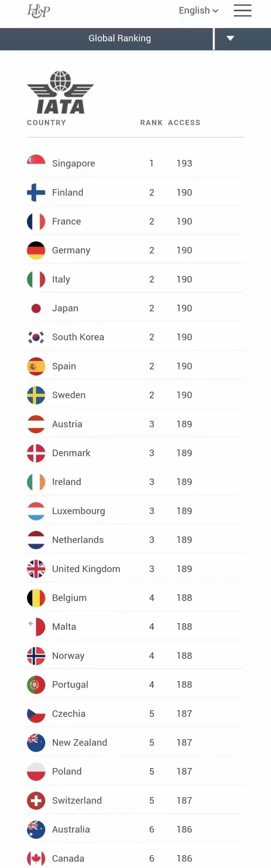Sort by the RANK column header
The height and width of the screenshot is (868, 271).
point(151,123)
